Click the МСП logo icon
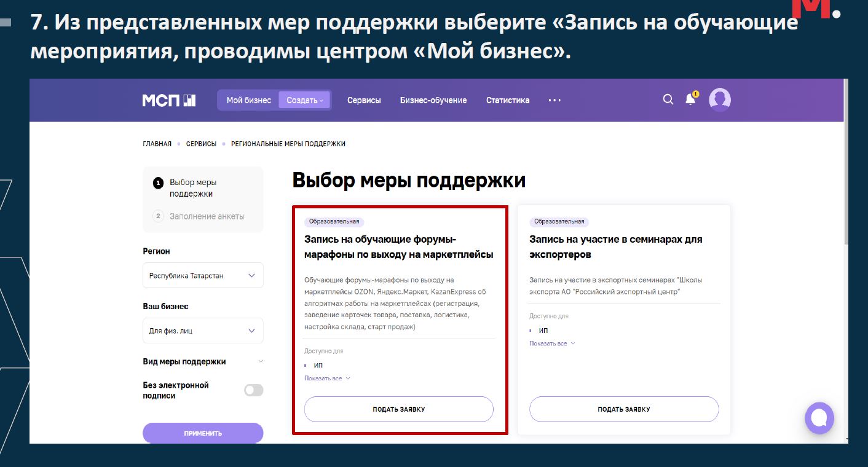868x467 pixels. tap(169, 100)
